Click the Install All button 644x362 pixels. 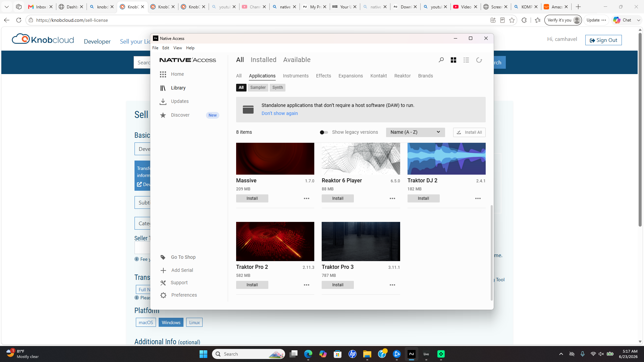(x=469, y=132)
